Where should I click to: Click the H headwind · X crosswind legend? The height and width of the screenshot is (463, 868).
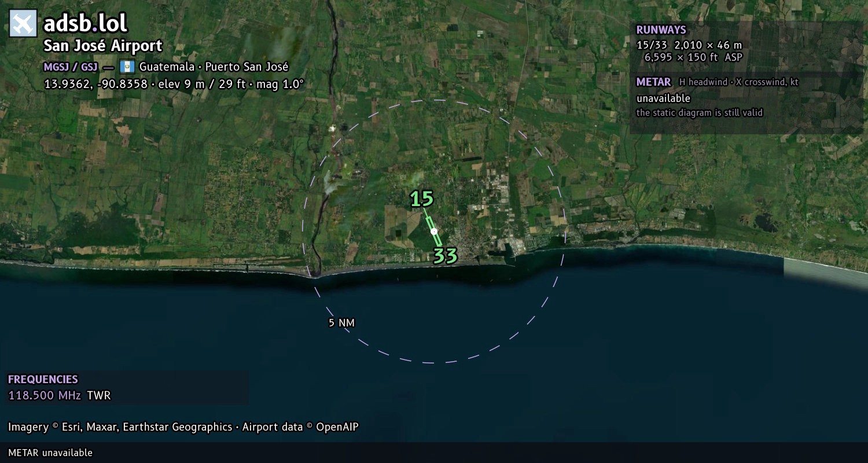(x=739, y=82)
